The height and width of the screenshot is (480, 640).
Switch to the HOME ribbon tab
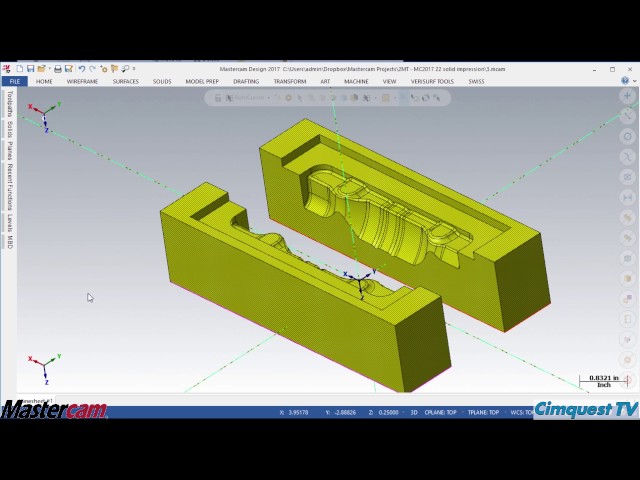coord(44,81)
